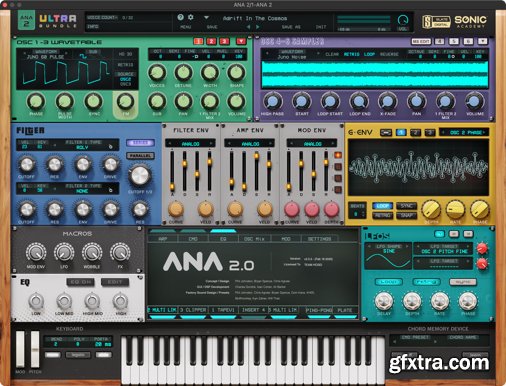Click the Wobble macro knob
Viewport: 506px width, 386px height.
(92, 252)
